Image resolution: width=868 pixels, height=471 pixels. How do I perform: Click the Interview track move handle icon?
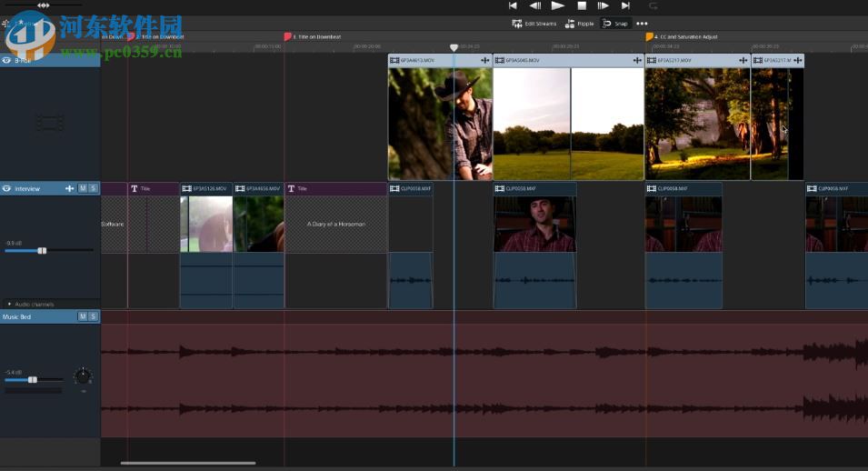[69, 188]
